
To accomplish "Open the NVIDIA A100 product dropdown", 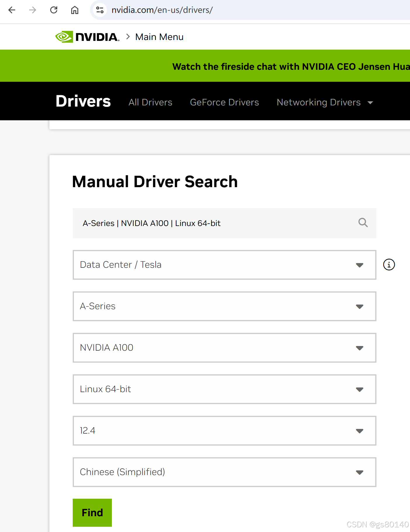I will coord(224,348).
